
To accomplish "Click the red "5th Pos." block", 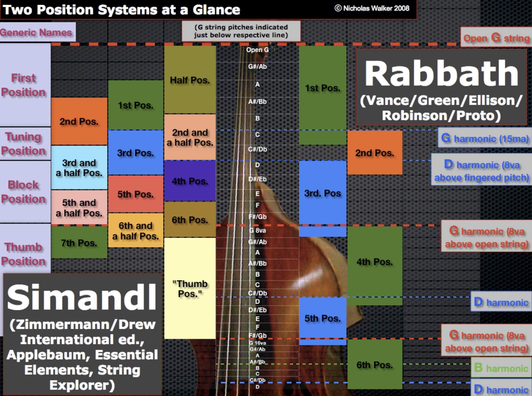I will (x=136, y=194).
